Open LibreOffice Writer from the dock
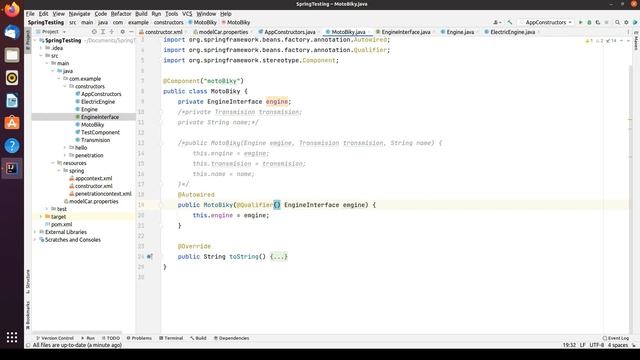This screenshot has height=360, width=640. pos(12,100)
